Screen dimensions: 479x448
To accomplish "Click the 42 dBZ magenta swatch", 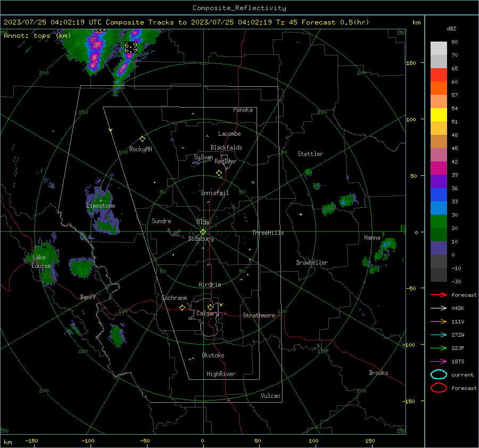I will (x=439, y=168).
